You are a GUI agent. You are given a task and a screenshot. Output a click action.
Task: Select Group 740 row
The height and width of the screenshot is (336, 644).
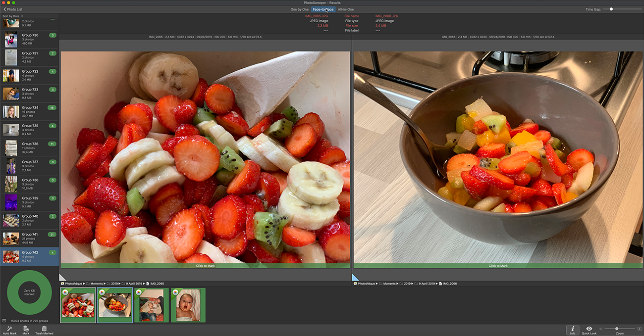pos(29,220)
